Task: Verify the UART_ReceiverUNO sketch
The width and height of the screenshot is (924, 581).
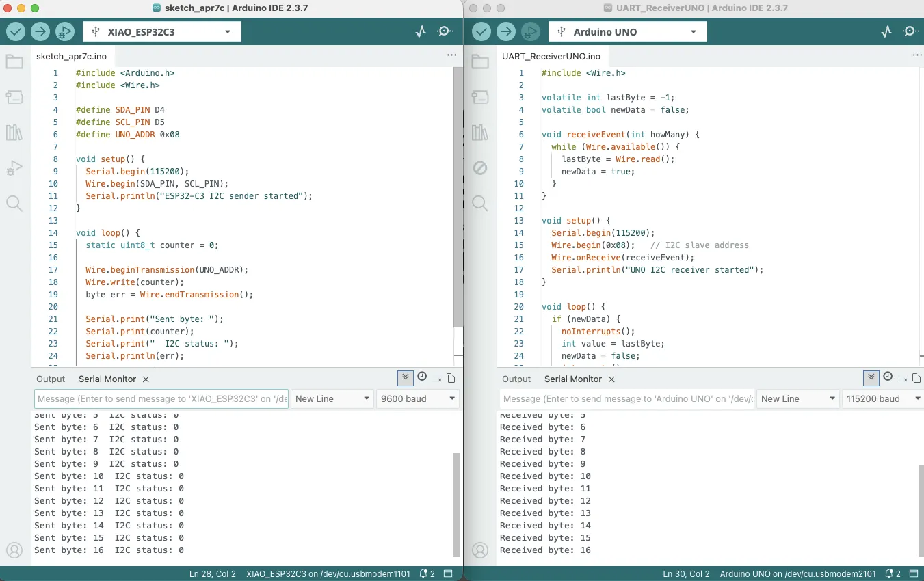Action: click(x=481, y=31)
